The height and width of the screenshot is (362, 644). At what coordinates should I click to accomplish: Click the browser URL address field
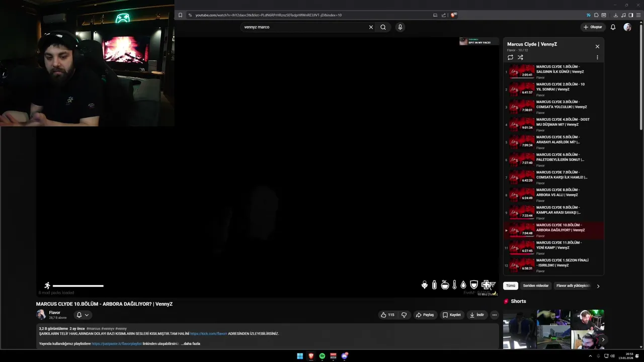coord(312,15)
